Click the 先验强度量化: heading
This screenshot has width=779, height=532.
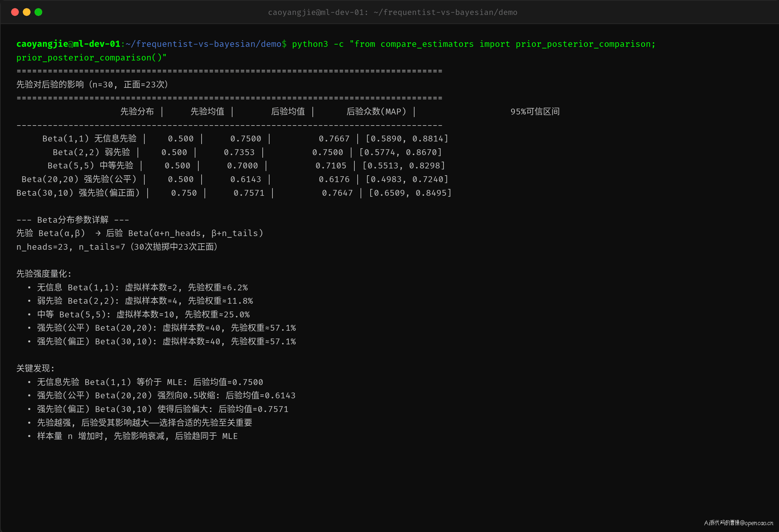(x=44, y=274)
